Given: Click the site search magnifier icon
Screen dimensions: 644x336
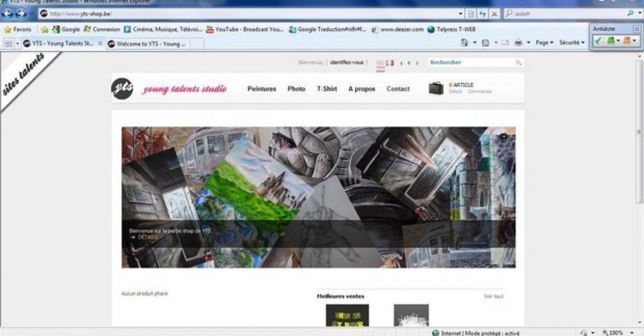Looking at the screenshot, I should point(518,63).
